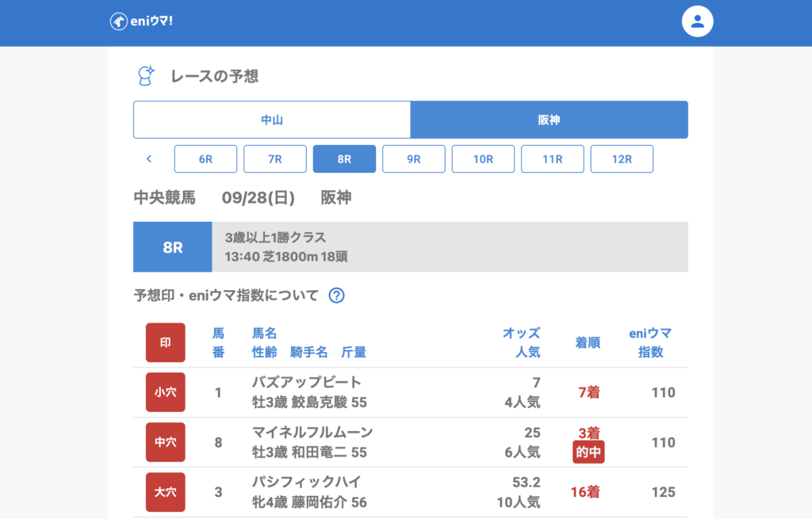Click the 中穴 mark badge
The height and width of the screenshot is (519, 812).
click(x=165, y=442)
